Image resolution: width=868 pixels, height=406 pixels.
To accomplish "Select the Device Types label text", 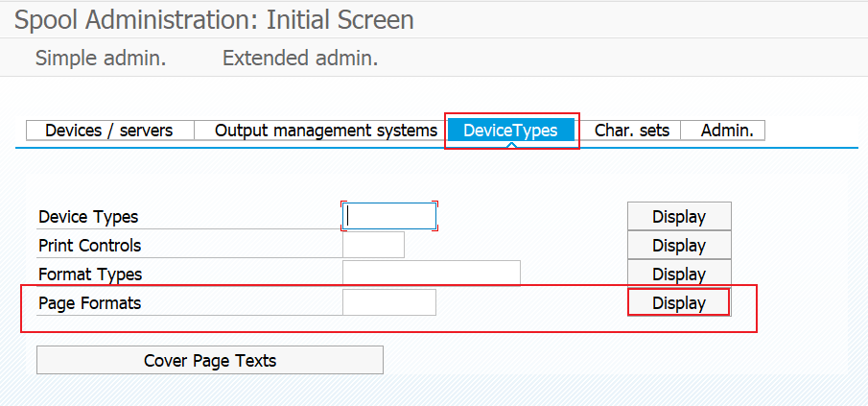I will click(x=88, y=217).
